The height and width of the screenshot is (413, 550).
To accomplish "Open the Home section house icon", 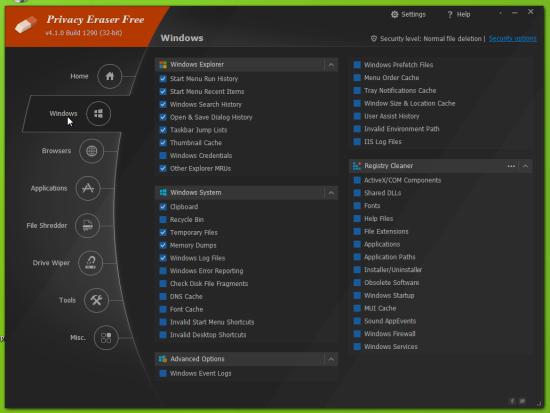I will point(109,76).
